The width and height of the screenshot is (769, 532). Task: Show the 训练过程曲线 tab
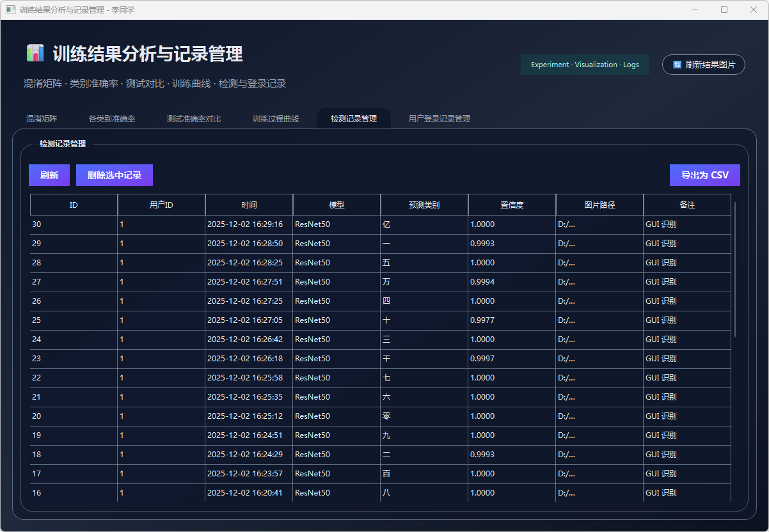tap(276, 119)
